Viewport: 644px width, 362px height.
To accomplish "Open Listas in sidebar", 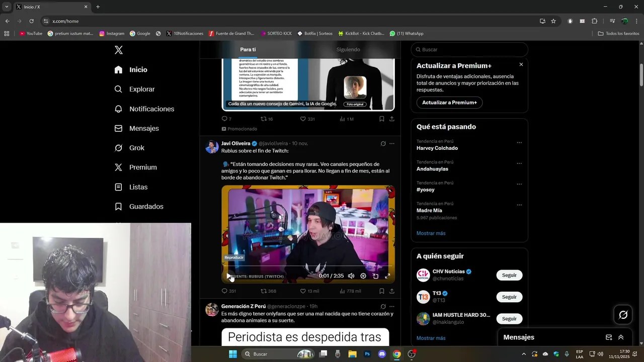I will [x=131, y=187].
